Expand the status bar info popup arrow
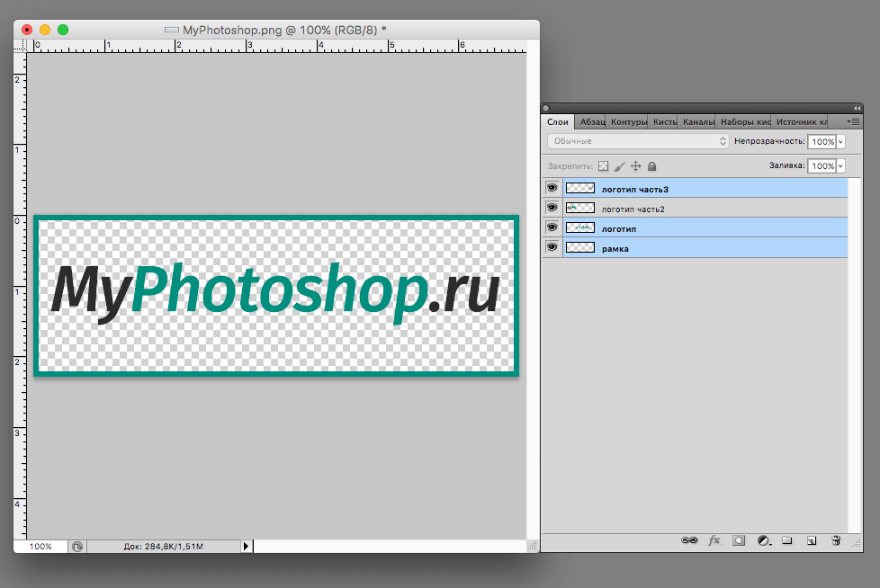The width and height of the screenshot is (880, 588). (x=246, y=546)
